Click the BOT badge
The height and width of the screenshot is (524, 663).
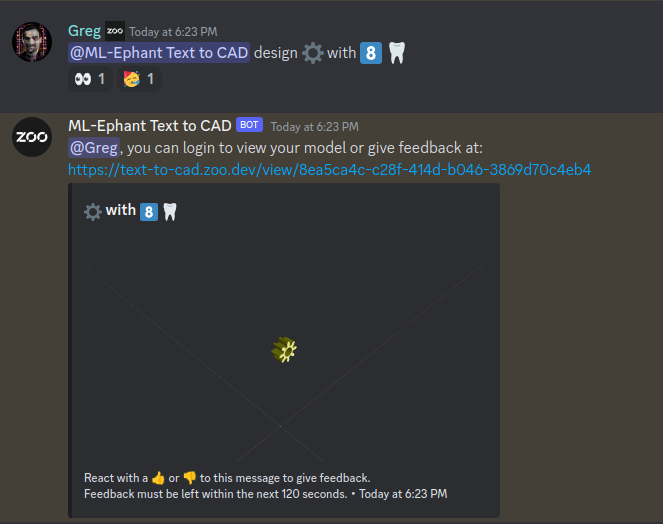(x=249, y=125)
